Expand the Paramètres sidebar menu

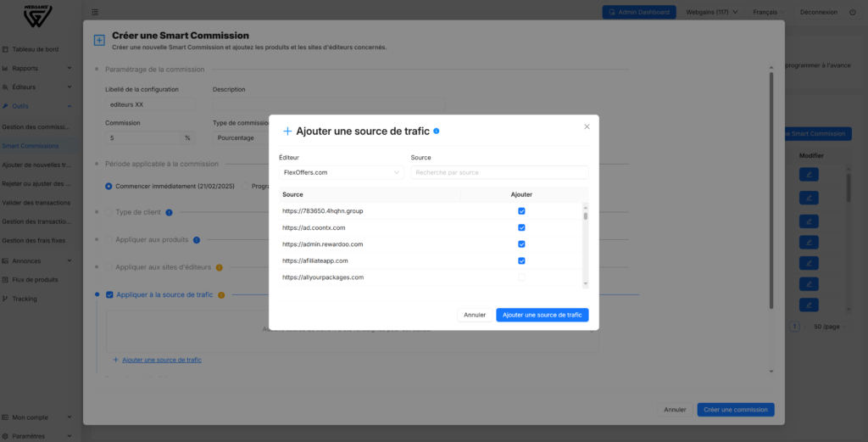click(x=70, y=436)
